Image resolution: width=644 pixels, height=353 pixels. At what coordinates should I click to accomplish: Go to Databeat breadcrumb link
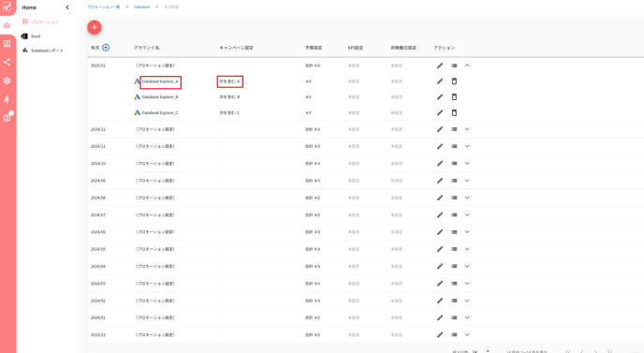coord(141,7)
